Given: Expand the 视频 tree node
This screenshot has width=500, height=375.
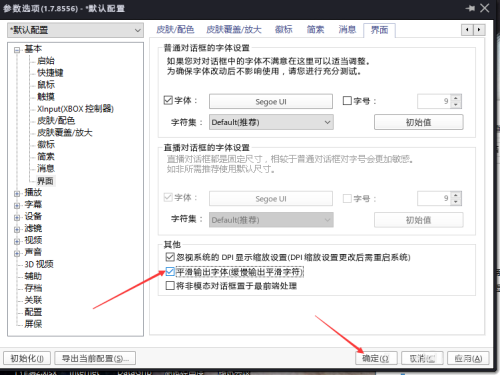Looking at the screenshot, I should (17, 241).
